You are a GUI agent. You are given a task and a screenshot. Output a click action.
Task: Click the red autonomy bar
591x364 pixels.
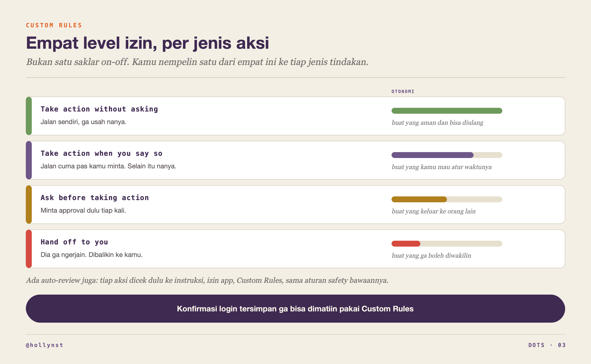pyautogui.click(x=406, y=244)
